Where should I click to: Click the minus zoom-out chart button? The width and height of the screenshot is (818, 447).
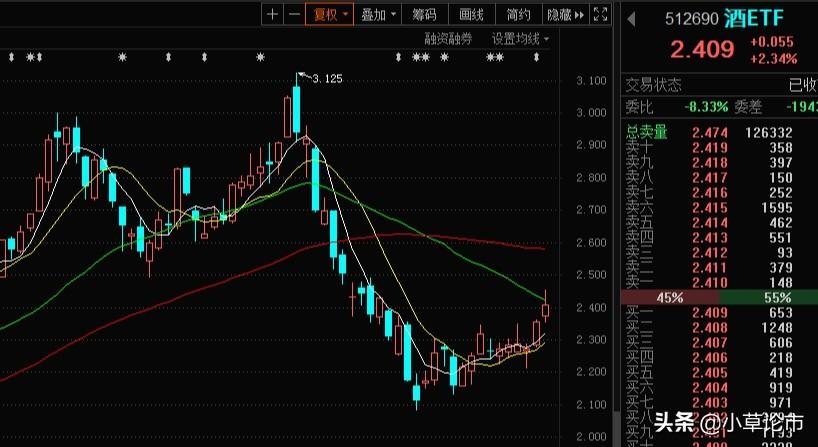(x=294, y=15)
